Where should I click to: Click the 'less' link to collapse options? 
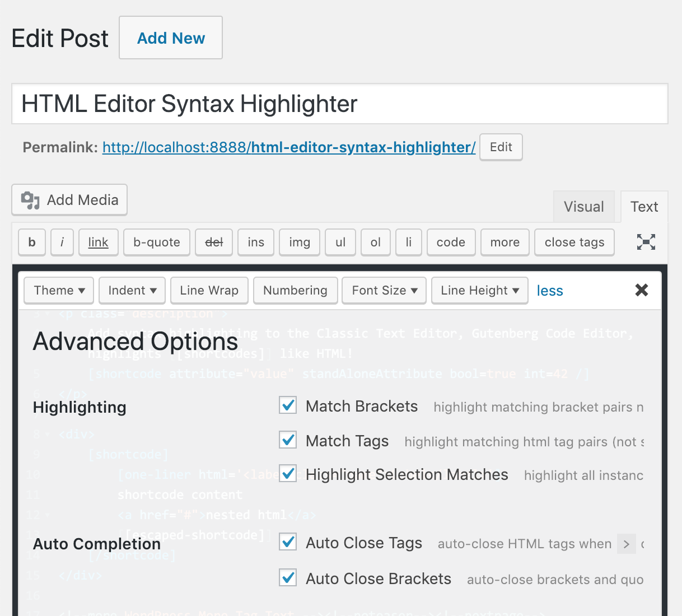[549, 291]
